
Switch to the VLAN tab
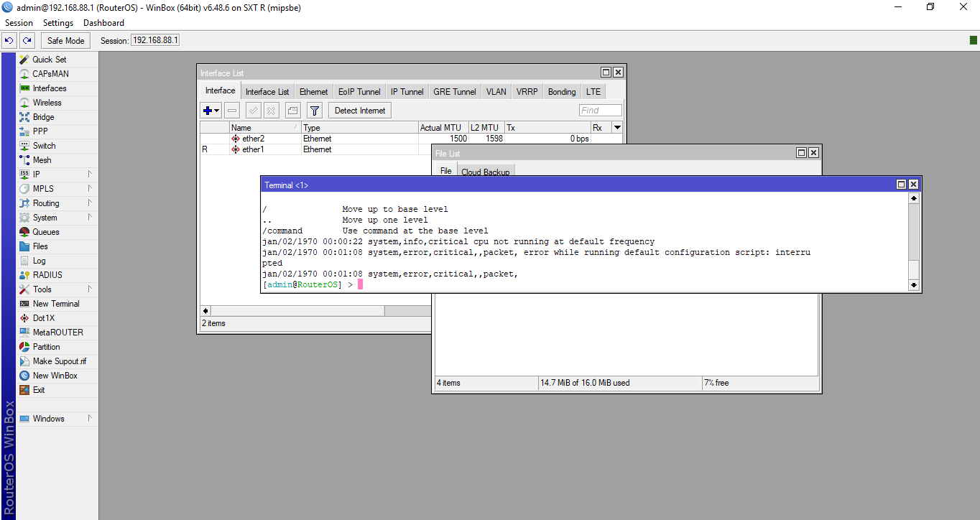[496, 92]
